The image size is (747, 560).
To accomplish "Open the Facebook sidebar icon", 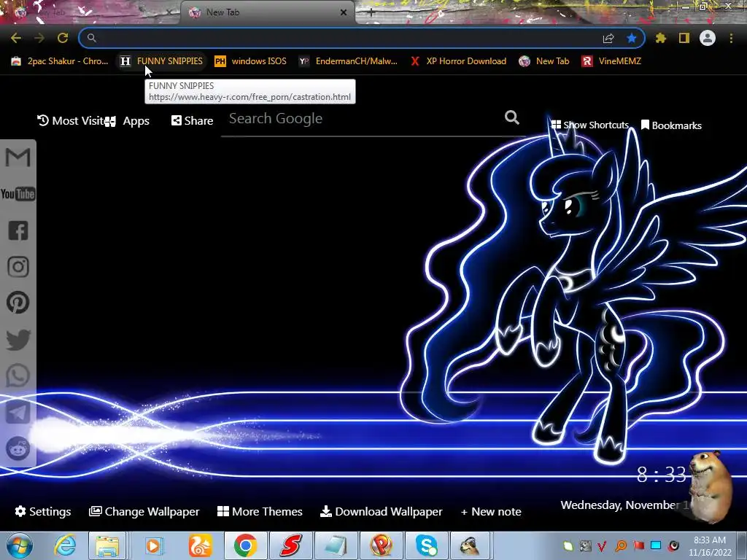I will pyautogui.click(x=18, y=230).
